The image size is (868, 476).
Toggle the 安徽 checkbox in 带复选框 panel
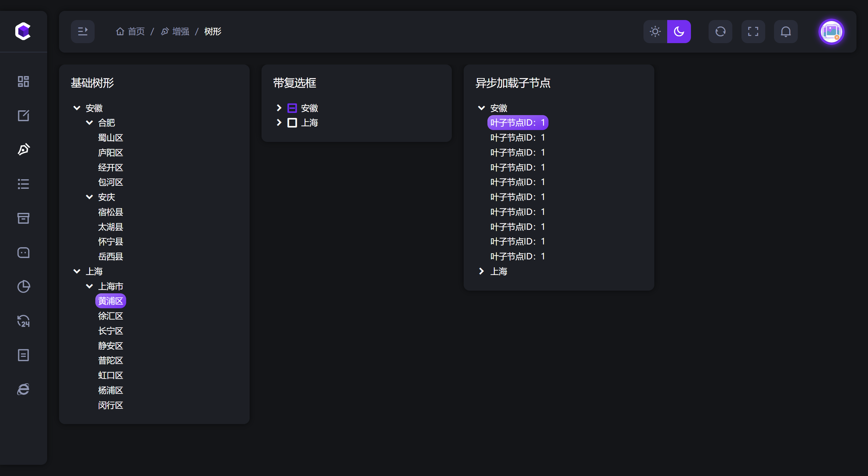291,108
